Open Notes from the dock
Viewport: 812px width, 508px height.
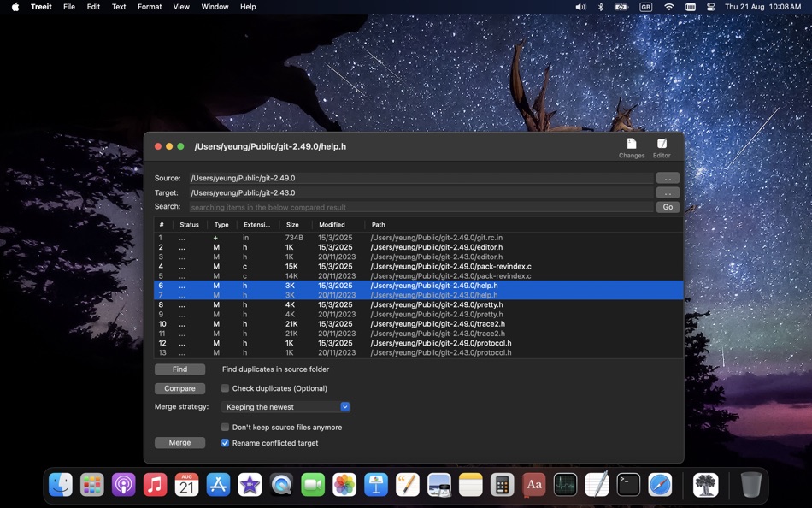point(471,485)
